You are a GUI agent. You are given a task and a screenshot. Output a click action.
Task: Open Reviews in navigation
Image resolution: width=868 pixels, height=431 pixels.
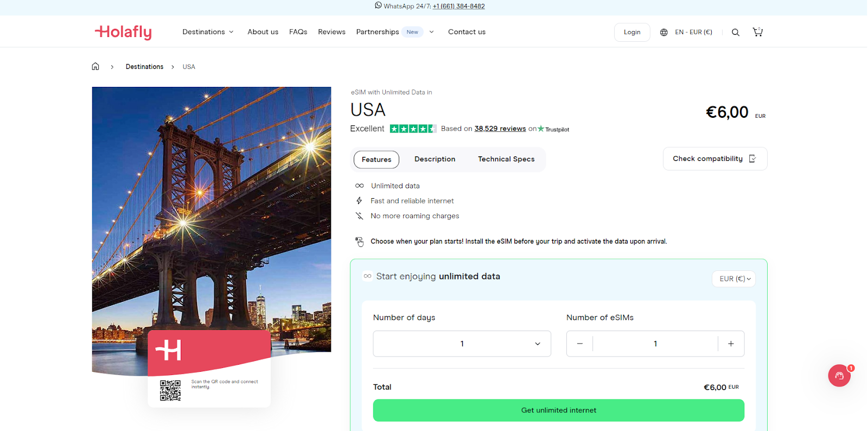tap(331, 32)
